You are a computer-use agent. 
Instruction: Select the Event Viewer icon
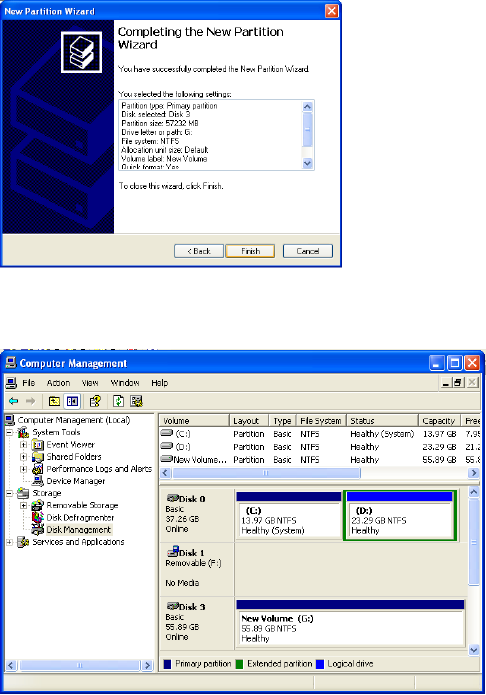tap(38, 445)
